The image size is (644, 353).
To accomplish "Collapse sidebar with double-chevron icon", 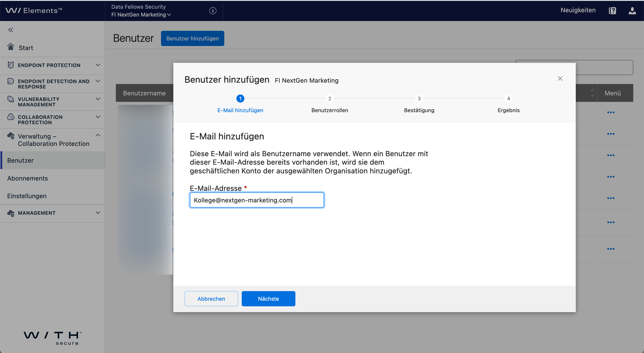I will 11,30.
